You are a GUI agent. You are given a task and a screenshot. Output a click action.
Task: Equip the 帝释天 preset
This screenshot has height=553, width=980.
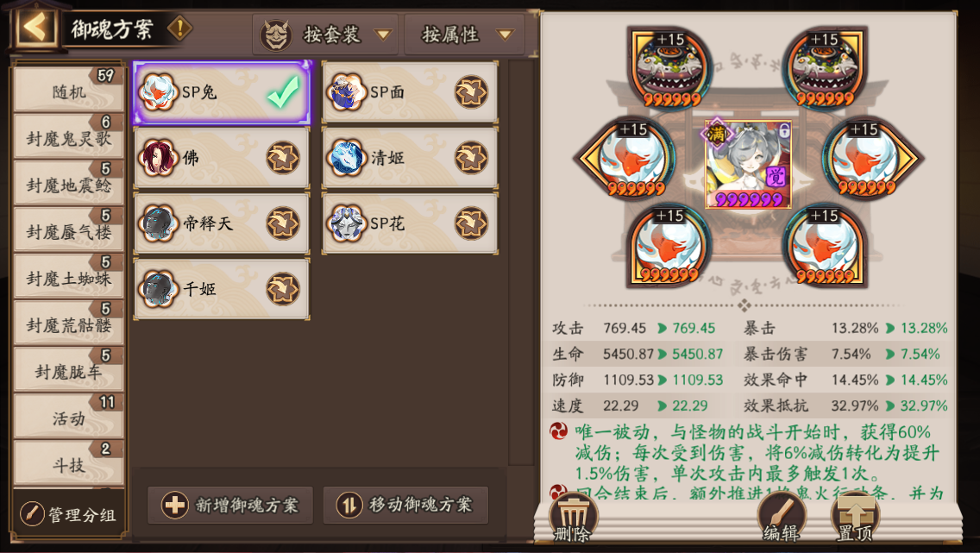[x=282, y=223]
